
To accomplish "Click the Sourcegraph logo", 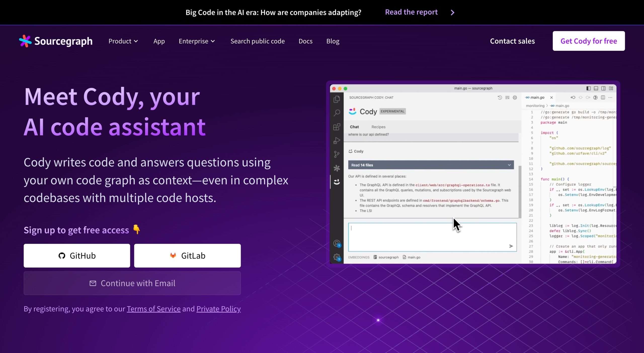I will [56, 41].
